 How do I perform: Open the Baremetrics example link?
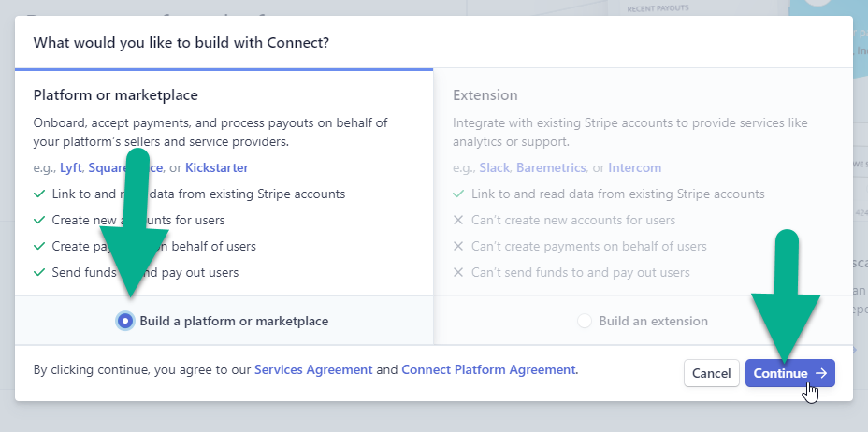coord(550,167)
